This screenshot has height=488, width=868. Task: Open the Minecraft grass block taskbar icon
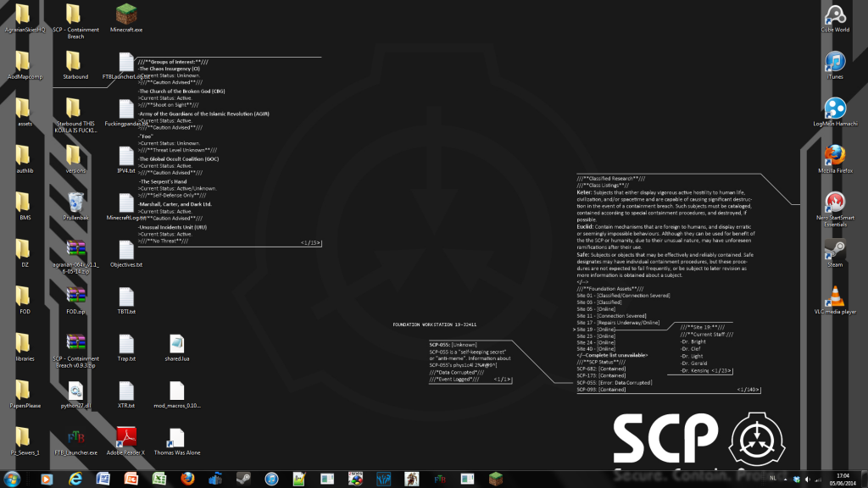pyautogui.click(x=495, y=480)
